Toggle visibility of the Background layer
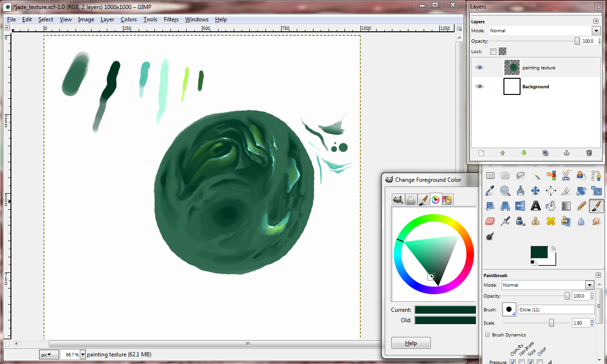Image resolution: width=607 pixels, height=364 pixels. (x=480, y=86)
